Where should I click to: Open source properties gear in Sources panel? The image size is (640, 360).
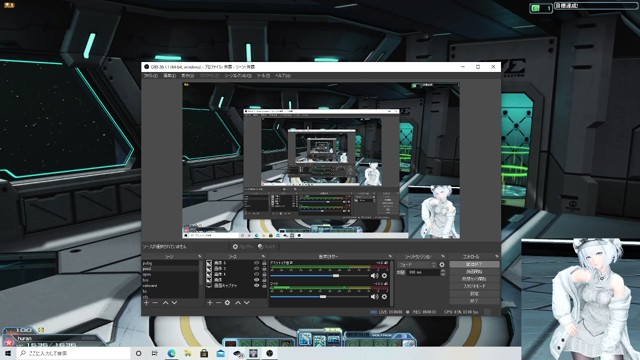pyautogui.click(x=227, y=303)
